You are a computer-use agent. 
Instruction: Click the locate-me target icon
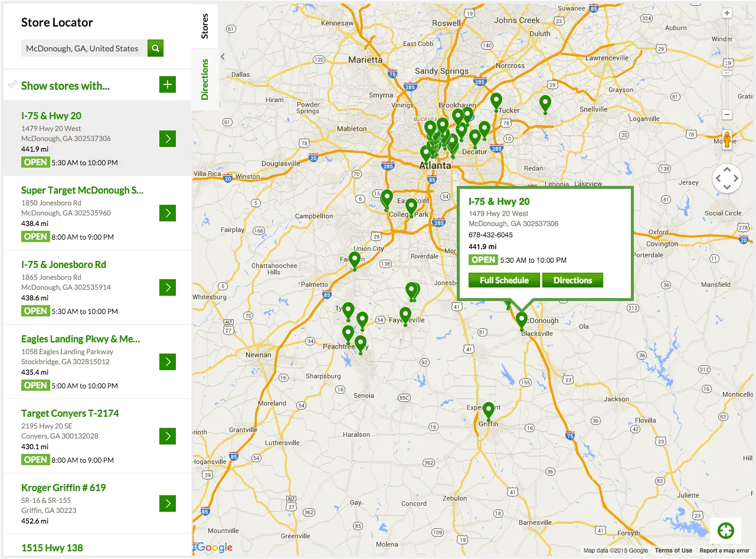click(x=725, y=531)
